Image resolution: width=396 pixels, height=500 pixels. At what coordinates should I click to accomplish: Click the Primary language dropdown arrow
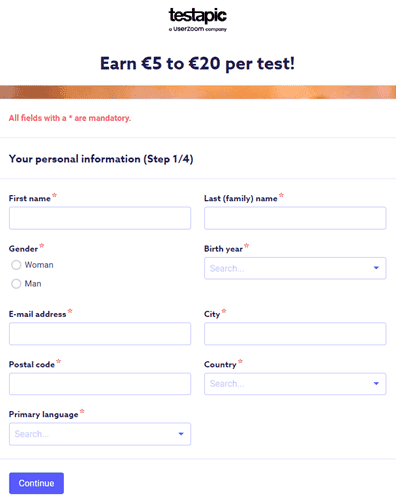pyautogui.click(x=181, y=434)
